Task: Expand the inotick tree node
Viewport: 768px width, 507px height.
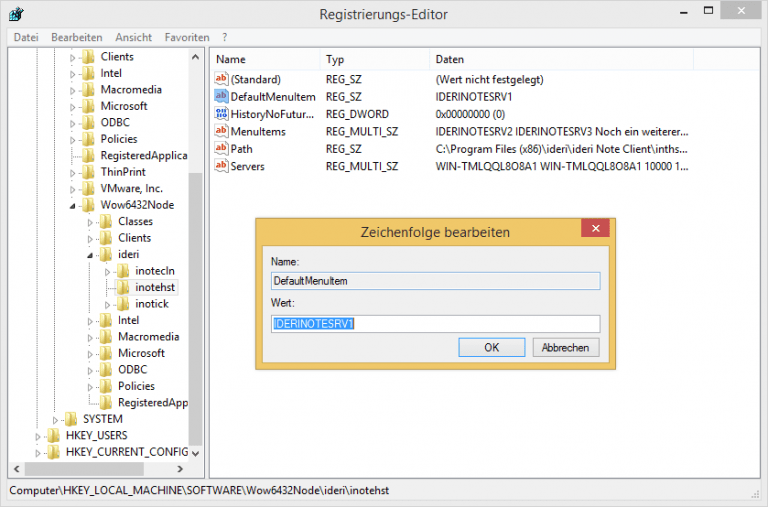Action: point(107,305)
